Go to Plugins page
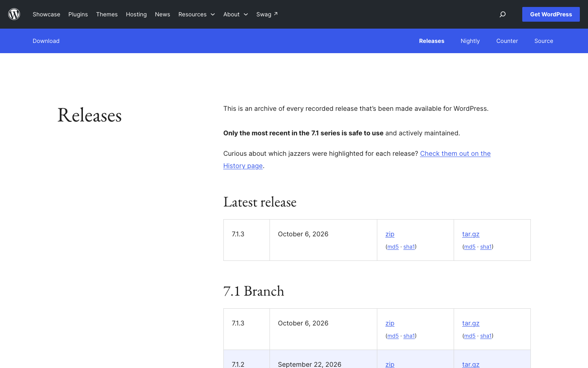This screenshot has height=368, width=588. point(78,14)
